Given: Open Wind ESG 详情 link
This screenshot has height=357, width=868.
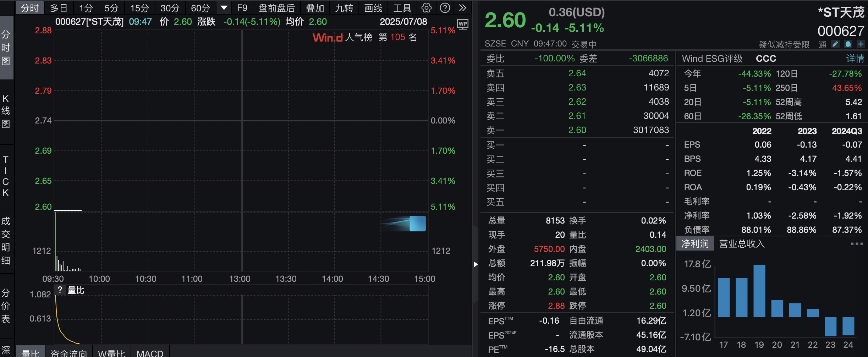Looking at the screenshot, I should (x=855, y=59).
